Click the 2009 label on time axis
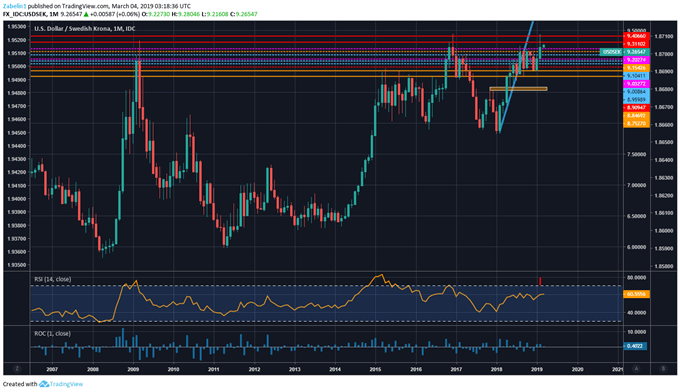Screen dimensions: 680x392 tap(133, 369)
